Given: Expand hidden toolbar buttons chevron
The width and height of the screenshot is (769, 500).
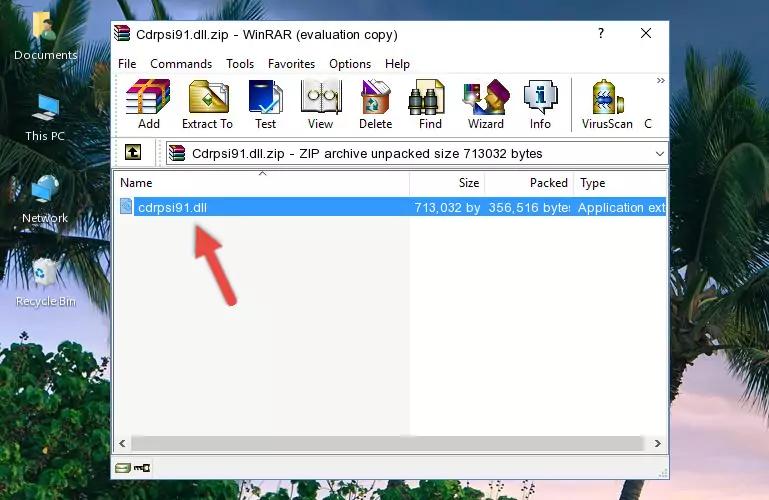Looking at the screenshot, I should coord(661,80).
